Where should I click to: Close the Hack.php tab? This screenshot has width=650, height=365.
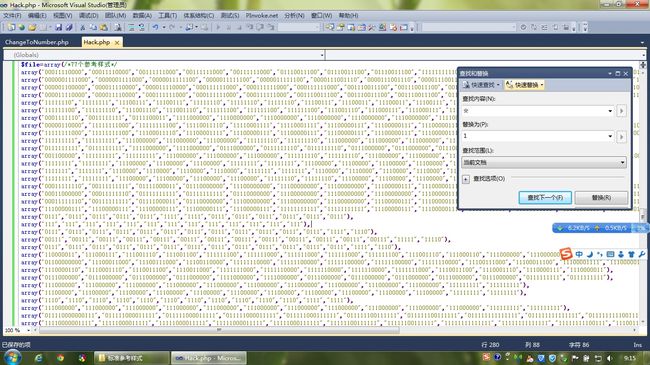point(117,43)
